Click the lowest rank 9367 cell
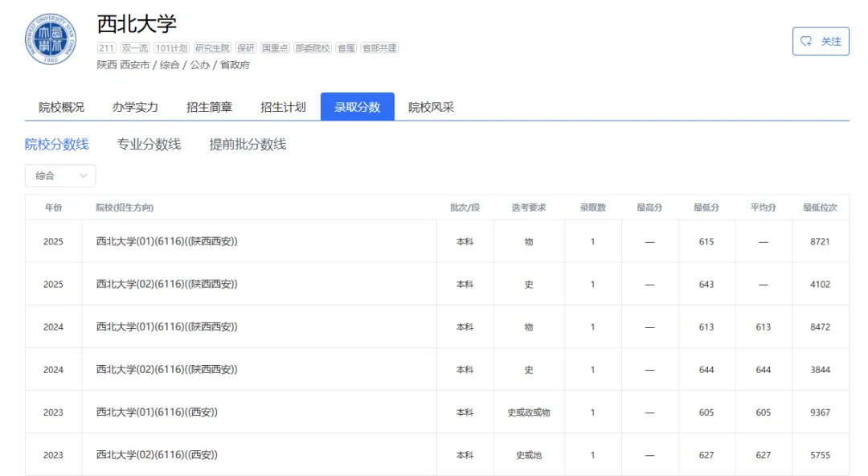Viewport: 868px width, 476px height. [x=820, y=412]
